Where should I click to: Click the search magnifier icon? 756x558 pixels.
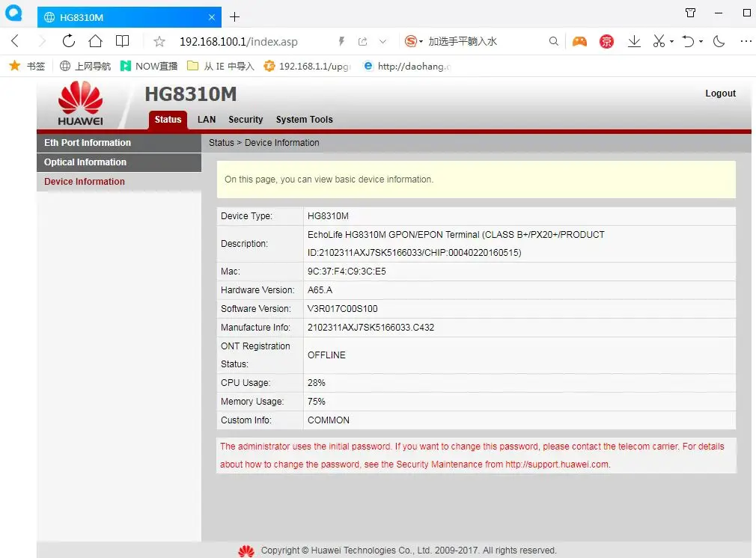pos(553,41)
